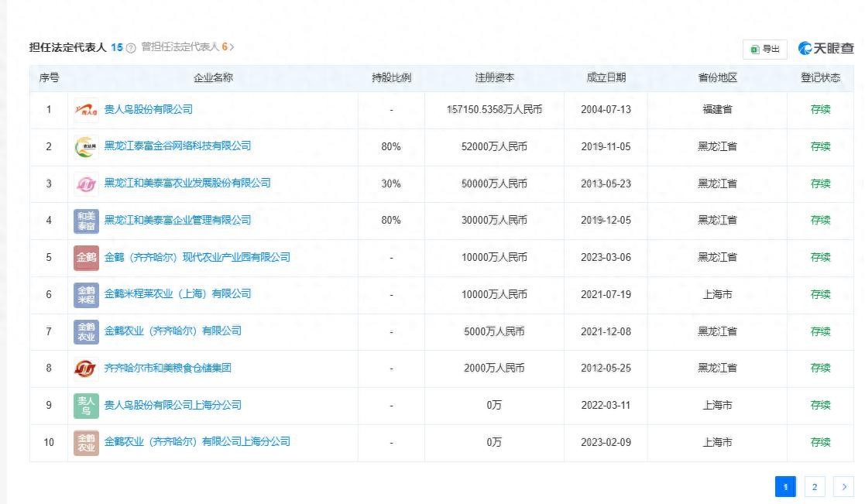Click the 齐齐哈尔市和美粮食仓储集团 logo

click(86, 369)
